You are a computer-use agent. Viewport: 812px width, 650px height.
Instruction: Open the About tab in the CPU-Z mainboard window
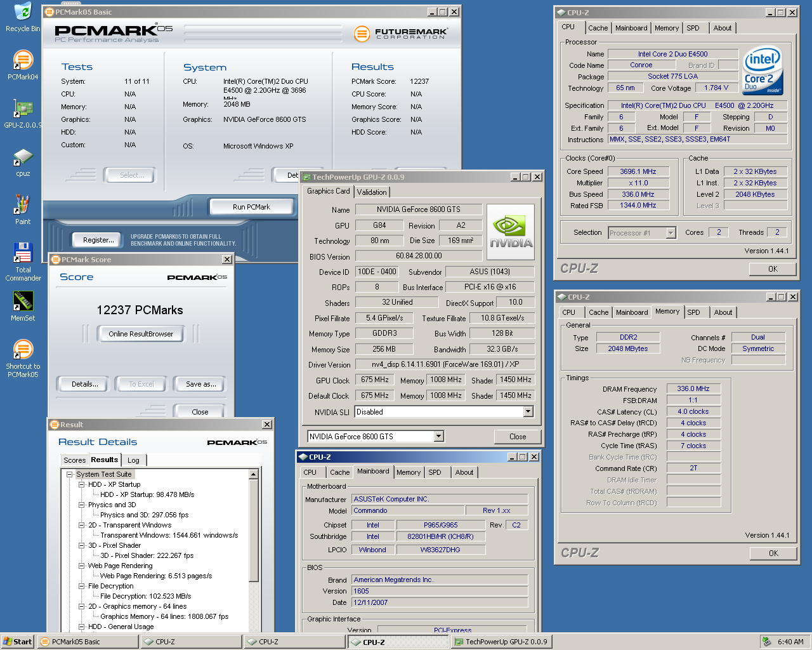tap(464, 472)
